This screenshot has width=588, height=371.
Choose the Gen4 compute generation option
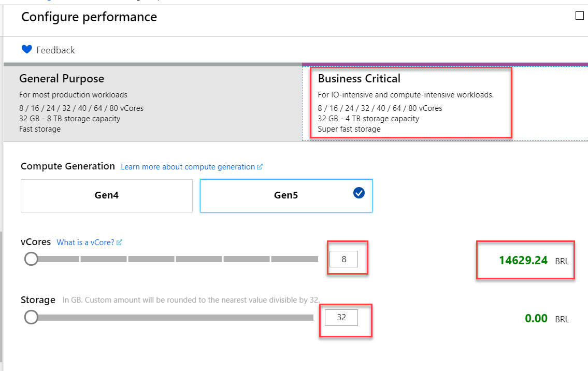tap(107, 196)
